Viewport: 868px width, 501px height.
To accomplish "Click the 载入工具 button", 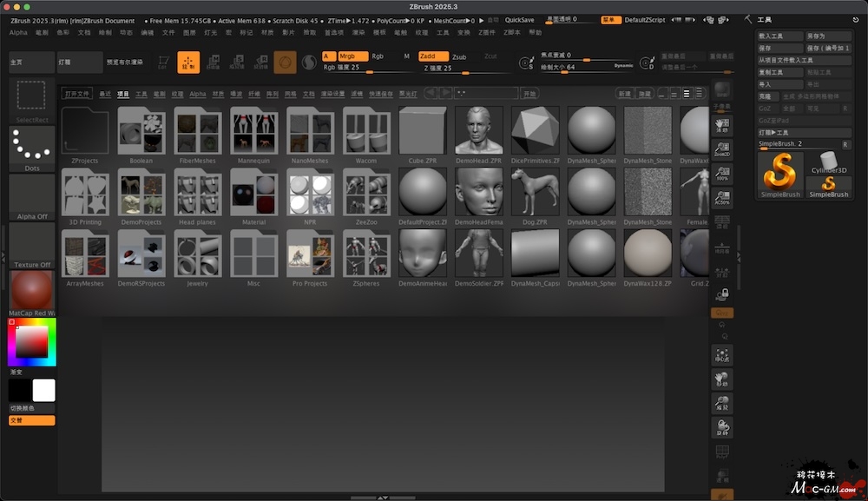I will [779, 36].
